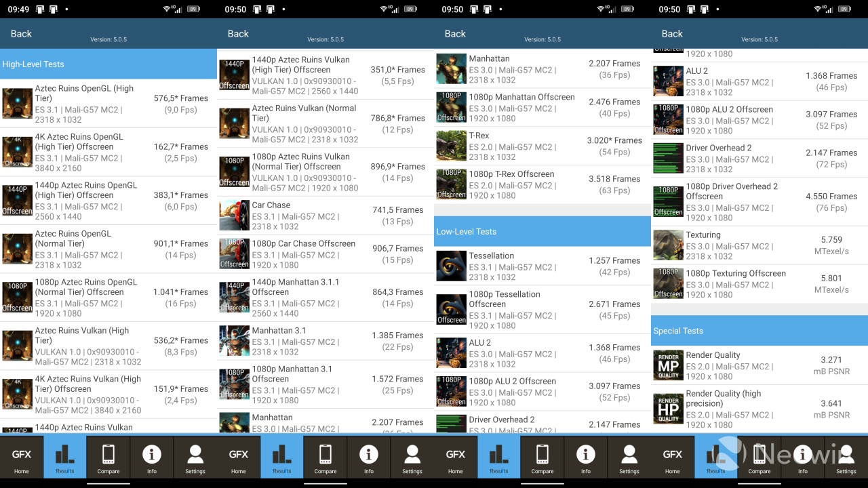Tap the Special Tests section header

pos(759,331)
